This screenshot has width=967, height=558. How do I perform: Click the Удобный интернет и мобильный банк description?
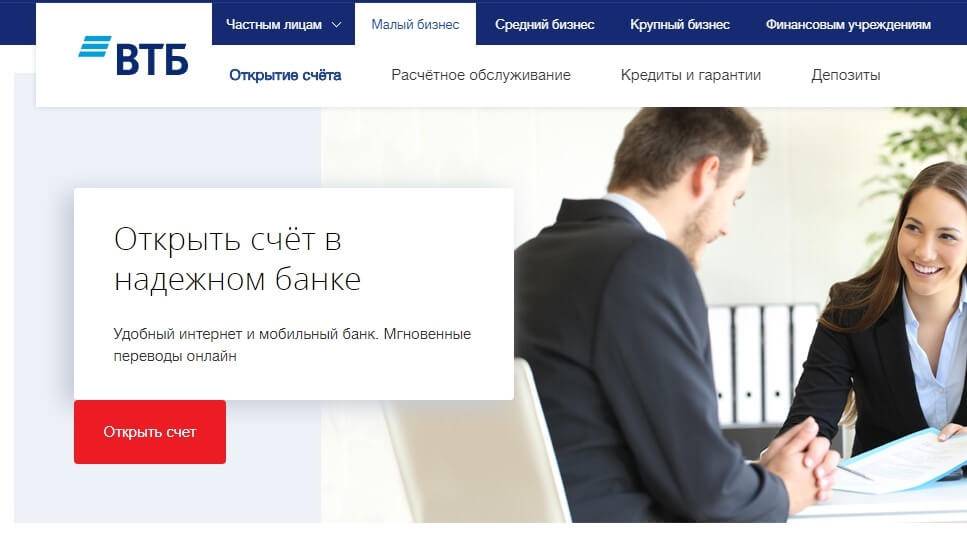292,345
